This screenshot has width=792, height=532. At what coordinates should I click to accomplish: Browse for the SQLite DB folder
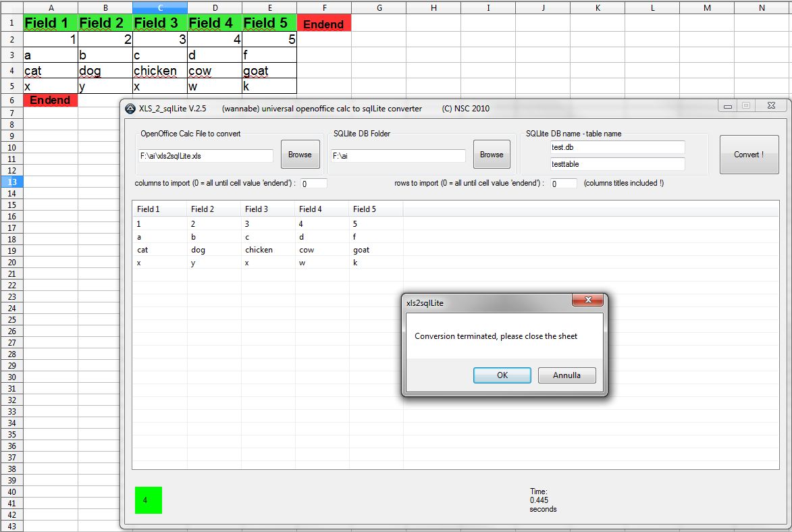point(491,155)
